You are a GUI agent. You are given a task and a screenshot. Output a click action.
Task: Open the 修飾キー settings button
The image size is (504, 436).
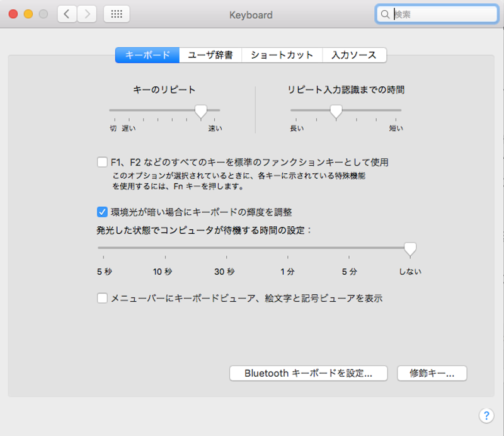click(x=432, y=373)
